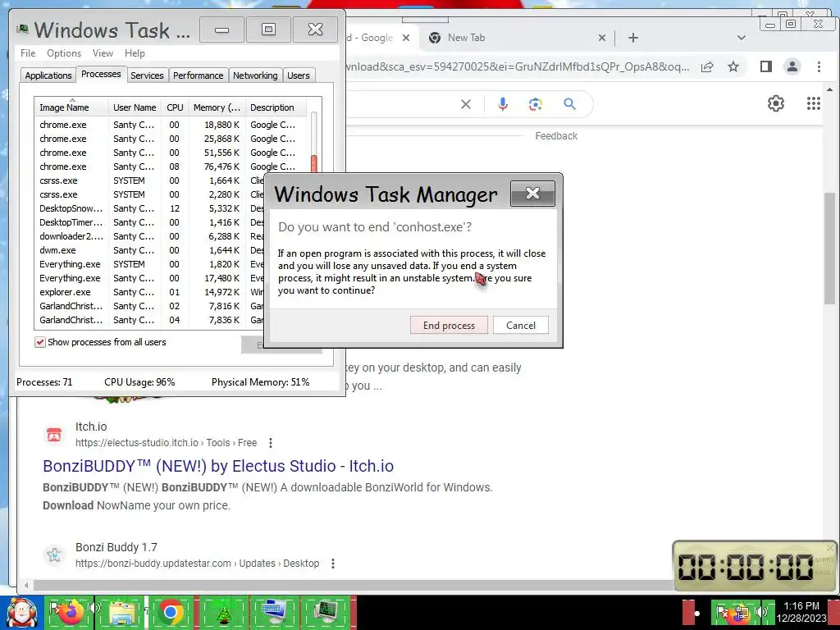This screenshot has height=630, width=840.
Task: Open Task Manager Options menu
Action: tap(64, 53)
